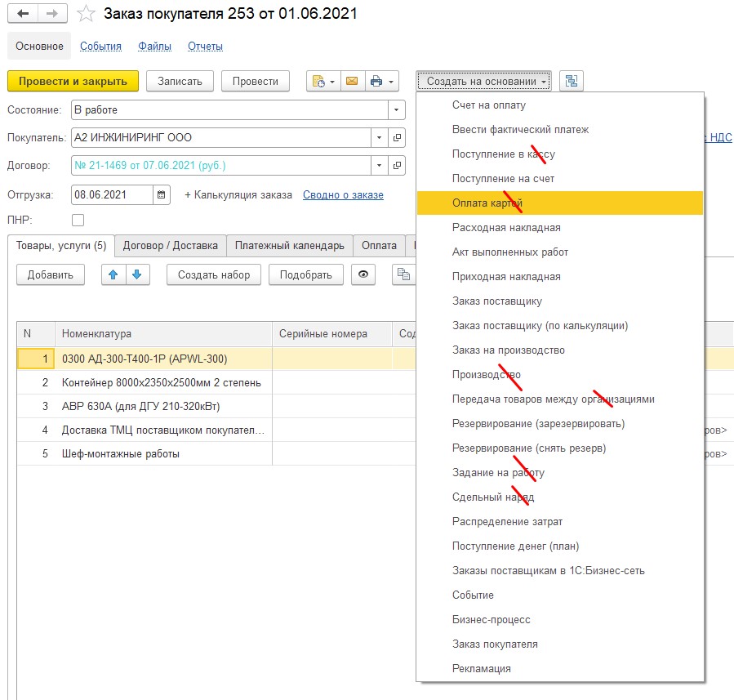734x700 pixels.
Task: Switch to the Платежный календарь tab
Action: tap(289, 245)
